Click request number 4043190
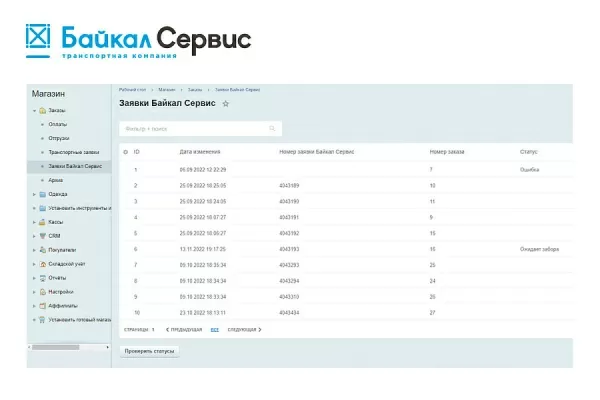Image resolution: width=600 pixels, height=400 pixels. point(289,202)
